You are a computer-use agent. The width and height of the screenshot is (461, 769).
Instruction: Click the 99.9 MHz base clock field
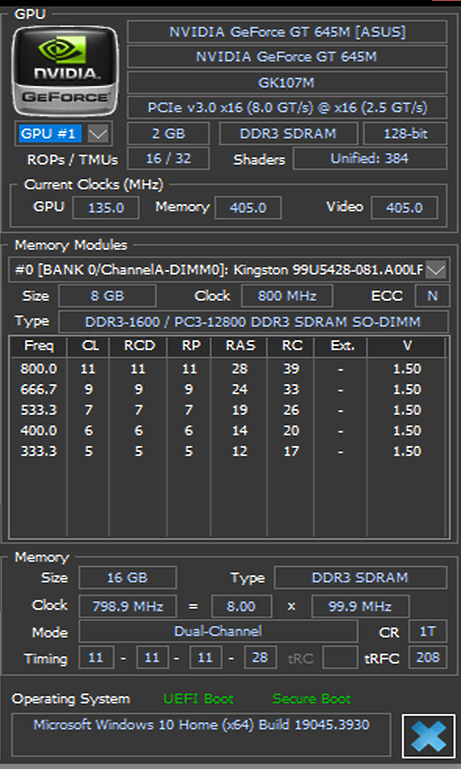(360, 607)
